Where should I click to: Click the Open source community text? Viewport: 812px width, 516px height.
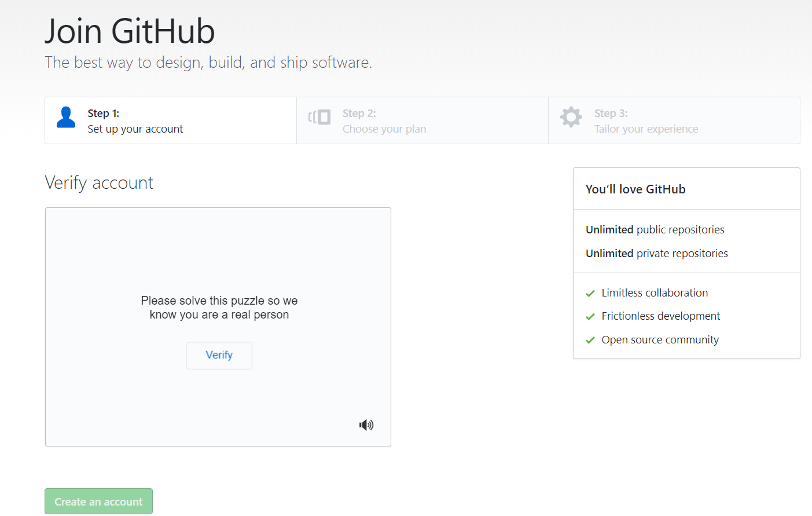point(660,340)
